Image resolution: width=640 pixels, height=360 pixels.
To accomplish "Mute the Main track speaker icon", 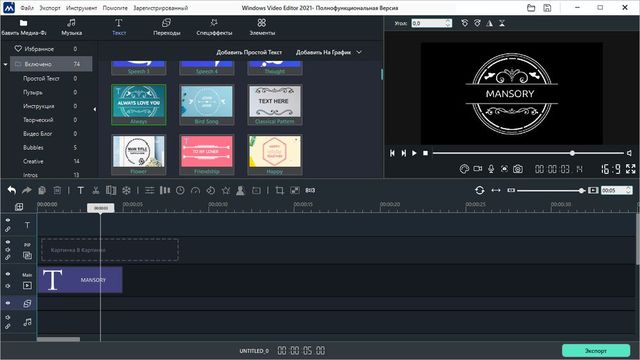I will coord(8,286).
